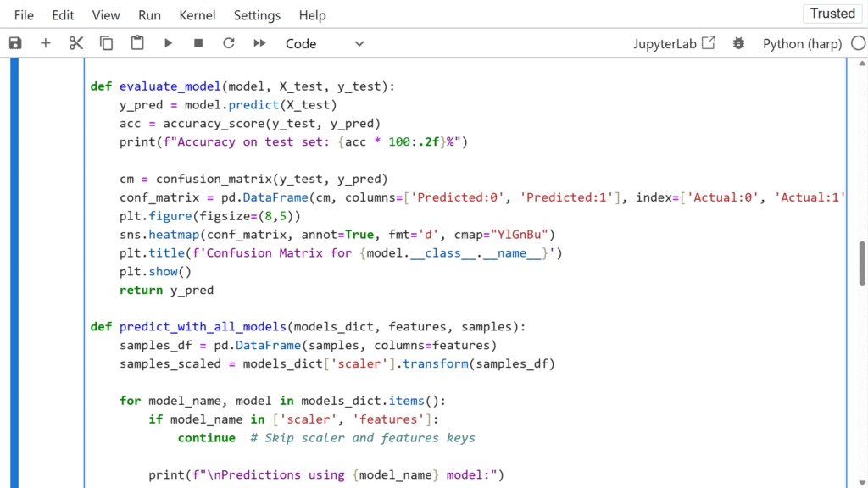Copy the selected cell using copy icon

[106, 42]
